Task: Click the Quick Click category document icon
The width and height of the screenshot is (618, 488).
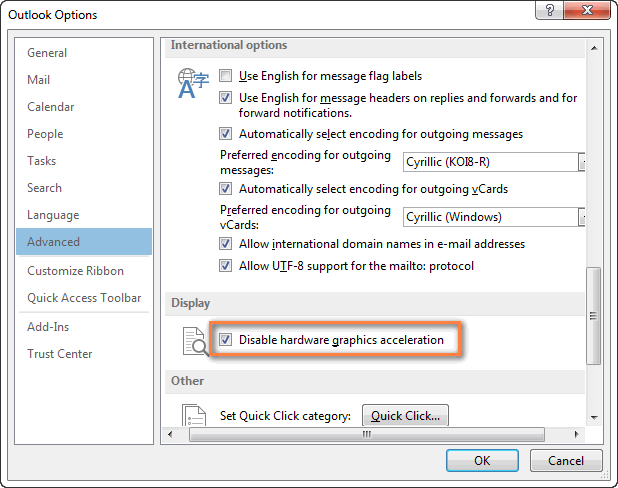Action: coord(194,415)
